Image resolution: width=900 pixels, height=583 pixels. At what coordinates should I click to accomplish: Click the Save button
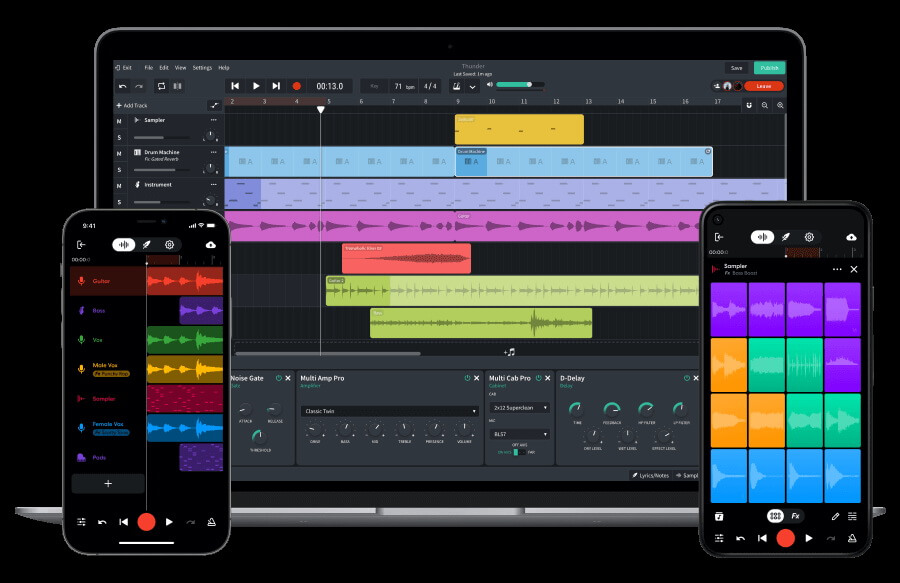[736, 68]
